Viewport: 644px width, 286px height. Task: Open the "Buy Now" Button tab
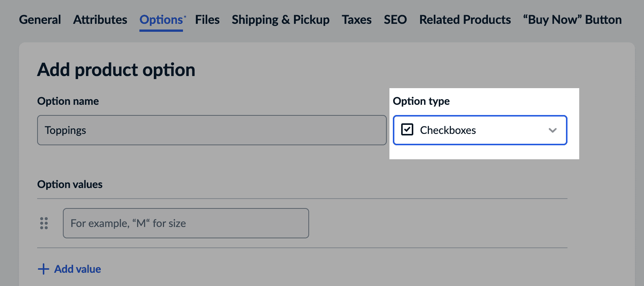572,20
